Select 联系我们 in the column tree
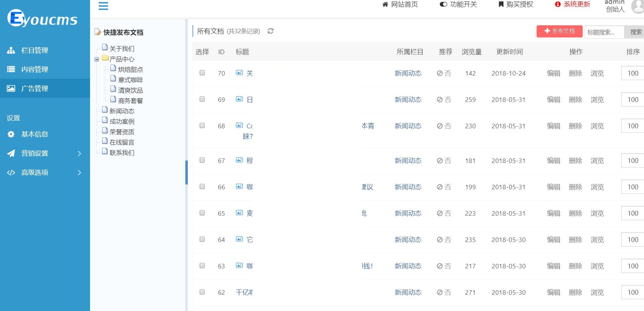 (x=122, y=153)
